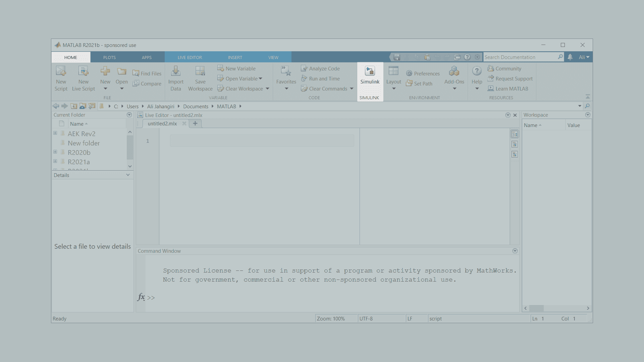Collapse the Details panel chevron

coord(128,175)
